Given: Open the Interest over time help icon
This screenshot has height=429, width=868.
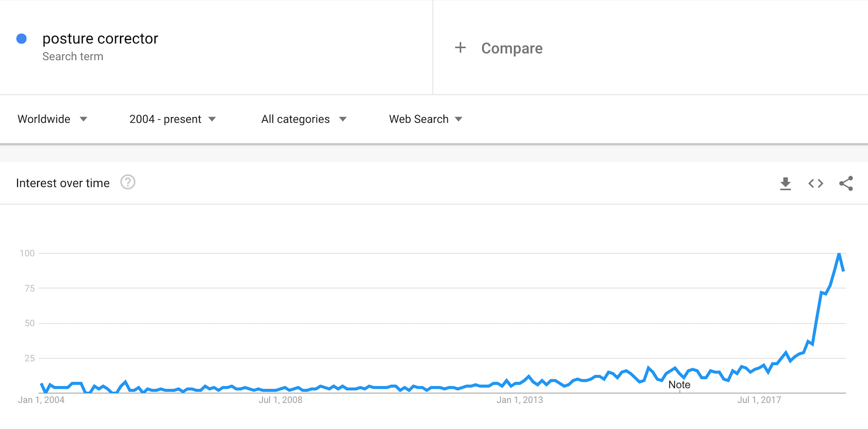Looking at the screenshot, I should 128,183.
